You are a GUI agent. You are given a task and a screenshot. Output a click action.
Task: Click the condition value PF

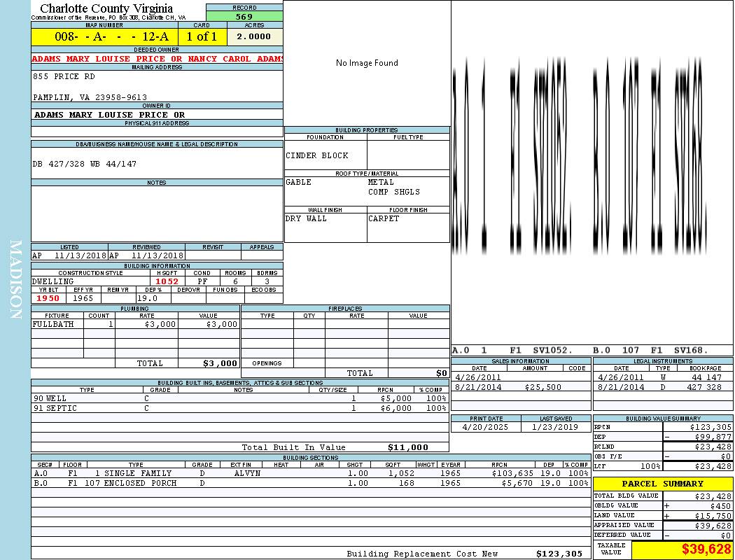click(x=202, y=281)
